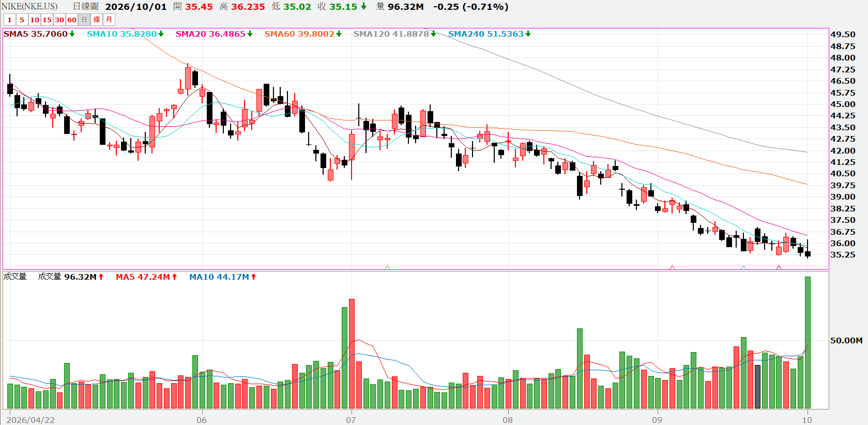Choose the 15-minute interval button

47,20
